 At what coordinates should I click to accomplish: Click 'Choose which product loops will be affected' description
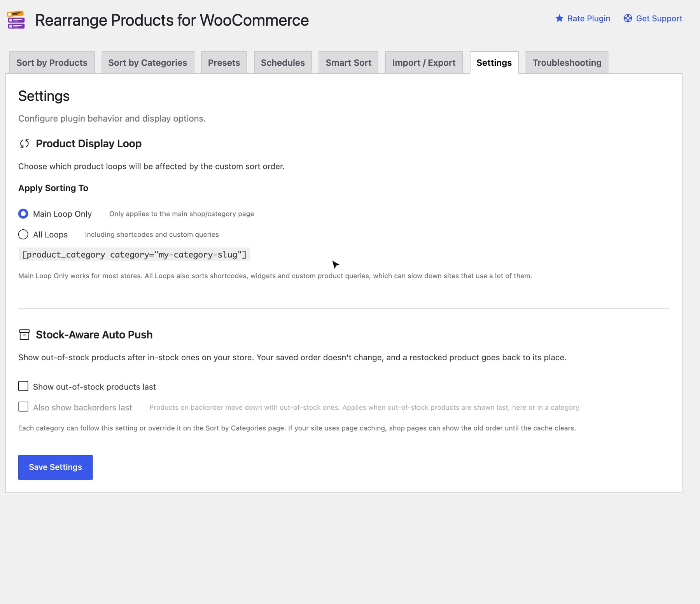[x=152, y=166]
